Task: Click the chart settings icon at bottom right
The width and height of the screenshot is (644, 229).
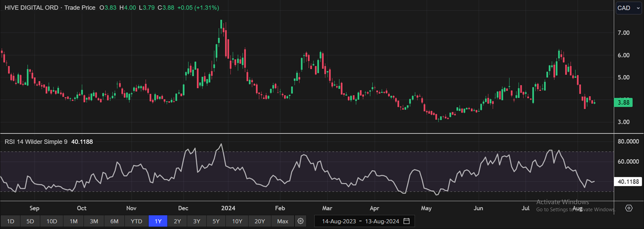Action: coord(629,208)
